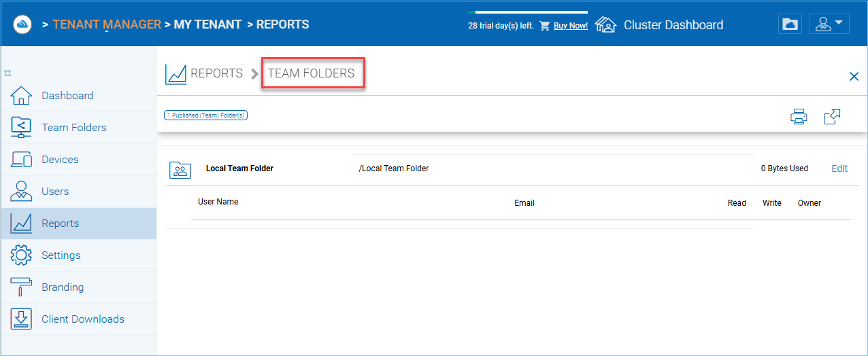Image resolution: width=868 pixels, height=356 pixels.
Task: Click the cloud folder icon in top bar
Action: (790, 24)
